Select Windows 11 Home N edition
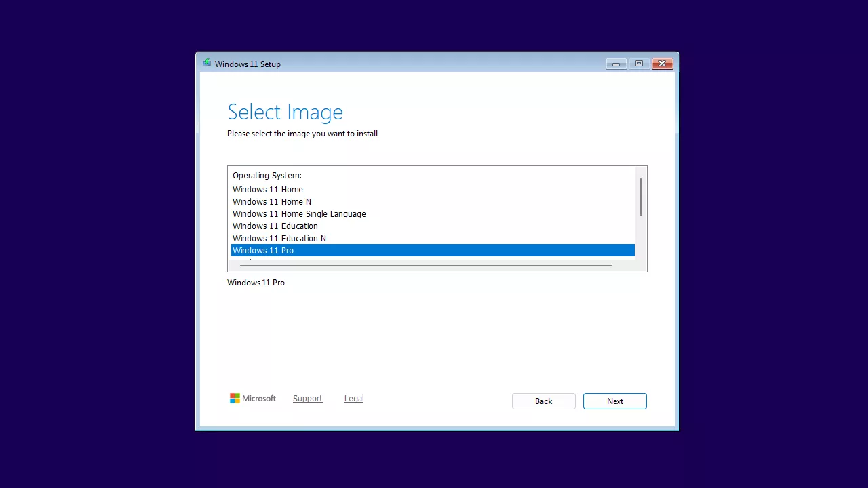 click(271, 201)
